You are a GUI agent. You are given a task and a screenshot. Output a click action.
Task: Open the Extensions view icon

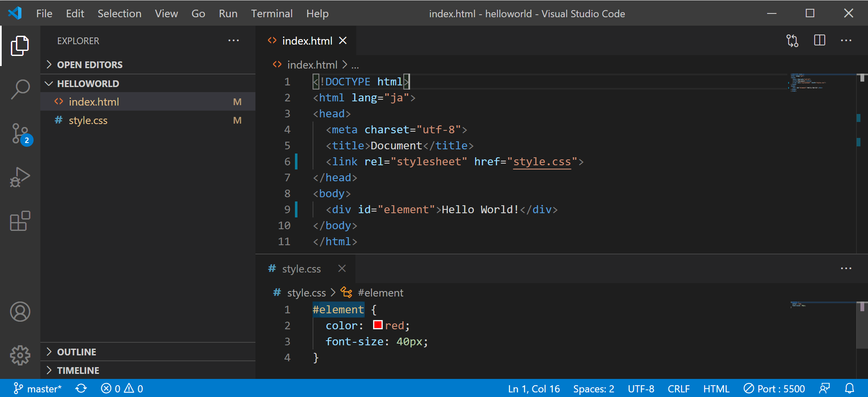pos(20,222)
